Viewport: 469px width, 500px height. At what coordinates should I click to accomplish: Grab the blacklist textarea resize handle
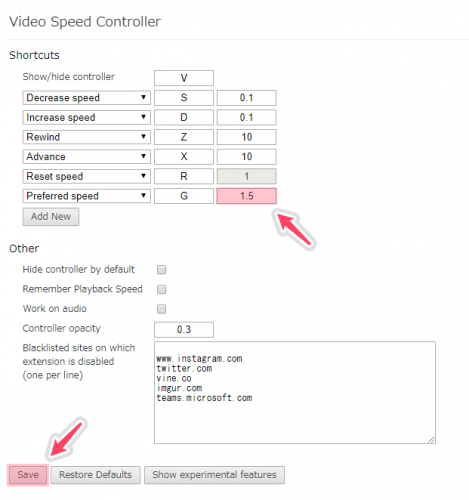431,440
